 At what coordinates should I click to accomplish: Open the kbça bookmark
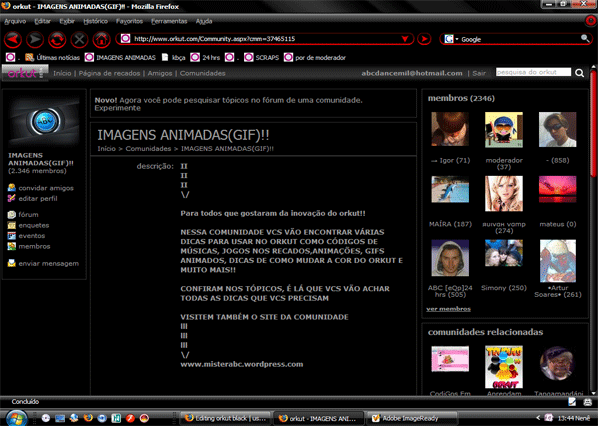point(174,58)
